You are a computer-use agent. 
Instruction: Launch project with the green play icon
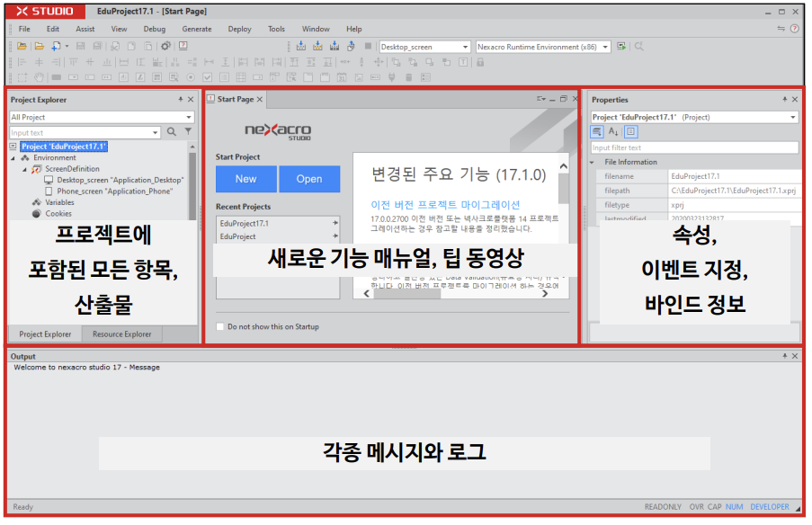click(x=621, y=46)
